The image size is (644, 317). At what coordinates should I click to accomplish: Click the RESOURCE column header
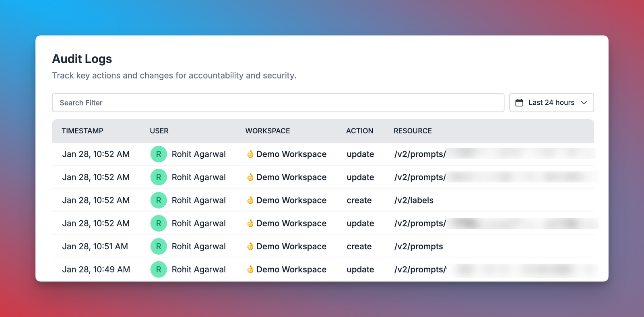[413, 131]
